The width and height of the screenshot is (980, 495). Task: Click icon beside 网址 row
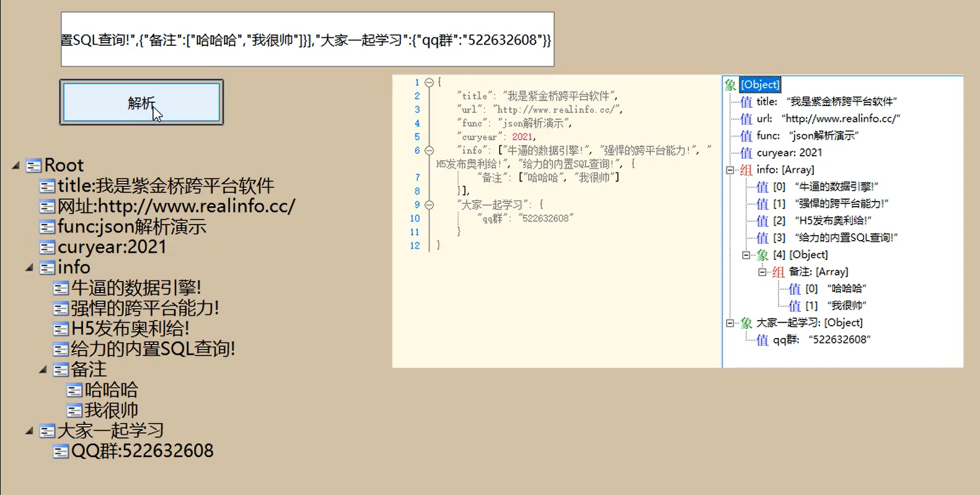tap(47, 207)
